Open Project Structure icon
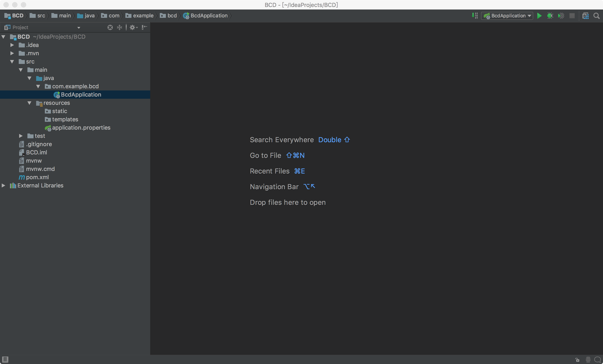Screen dimensions: 603x364 [x=585, y=16]
